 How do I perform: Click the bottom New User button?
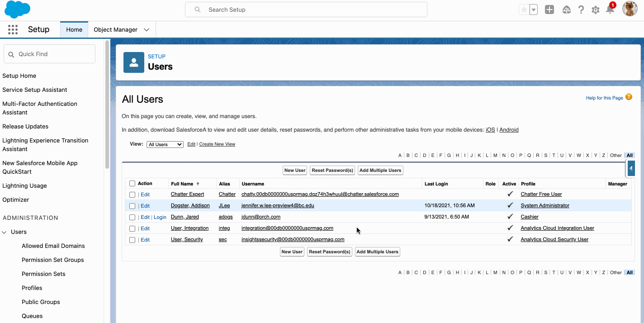click(x=292, y=252)
